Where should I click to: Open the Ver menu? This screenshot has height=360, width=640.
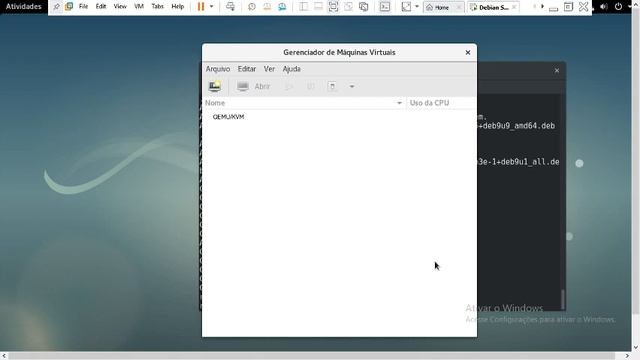pos(269,69)
